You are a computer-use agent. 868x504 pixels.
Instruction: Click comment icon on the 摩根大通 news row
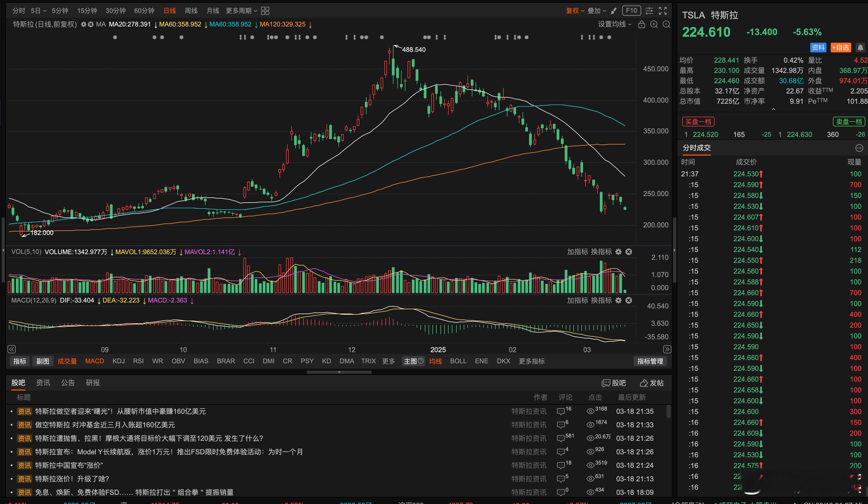561,439
